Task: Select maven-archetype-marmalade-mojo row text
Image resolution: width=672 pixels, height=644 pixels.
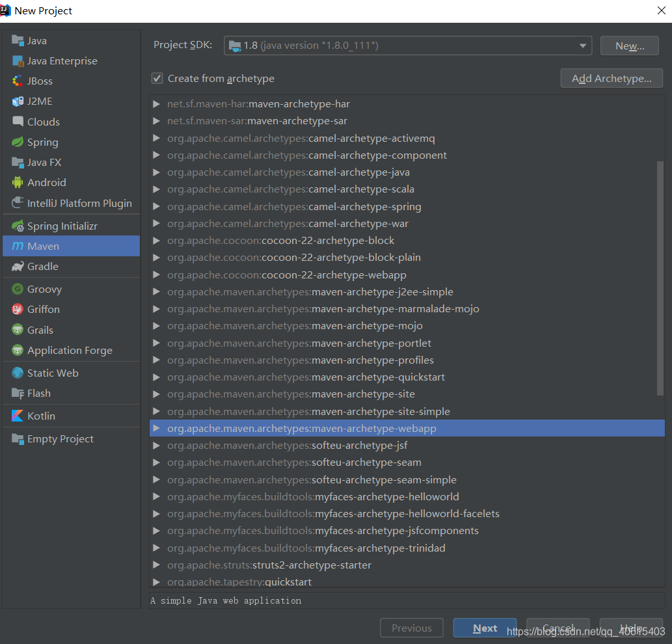Action: point(323,309)
